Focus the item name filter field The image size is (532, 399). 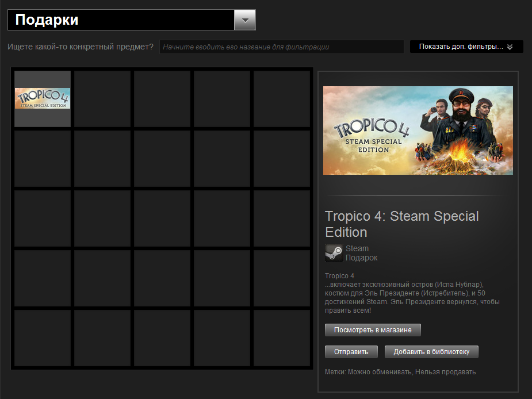point(281,47)
